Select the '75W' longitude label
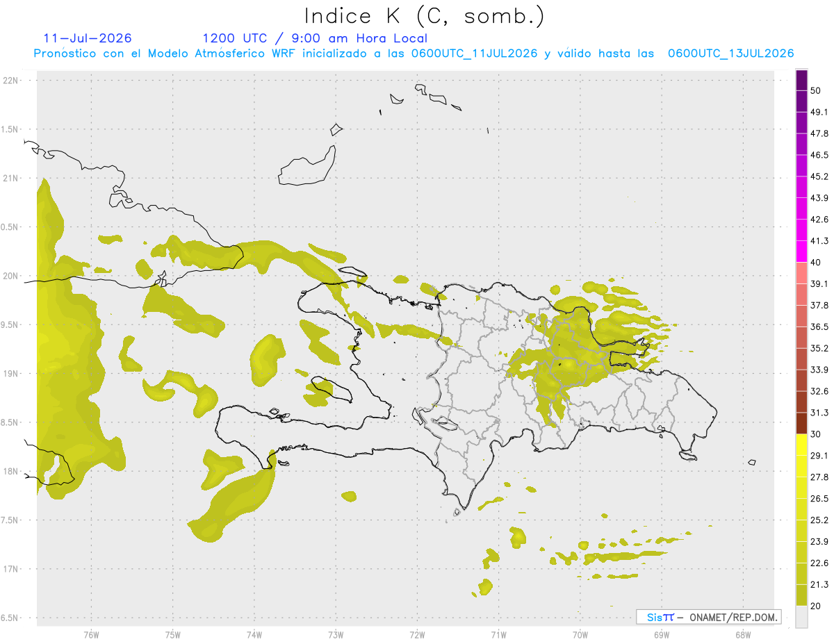 [x=173, y=635]
